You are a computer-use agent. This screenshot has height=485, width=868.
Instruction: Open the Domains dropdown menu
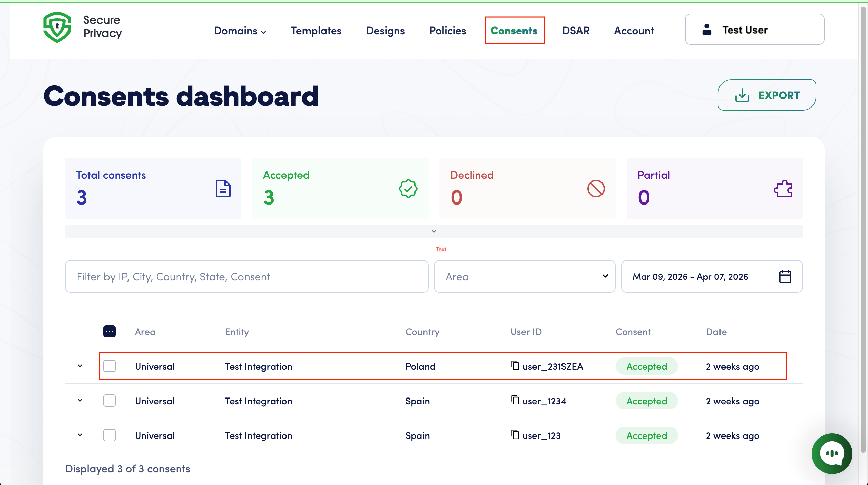(240, 31)
